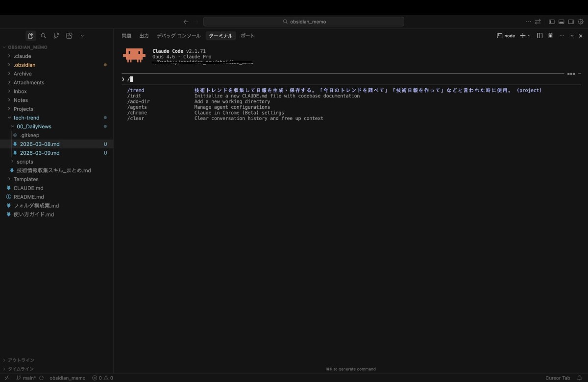The image size is (588, 382).
Task: Open the Search view in sidebar
Action: 44,36
